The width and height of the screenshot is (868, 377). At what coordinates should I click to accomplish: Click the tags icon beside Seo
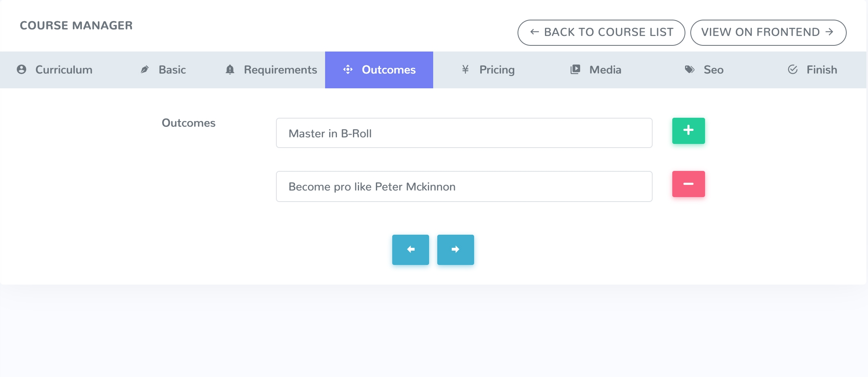pos(689,70)
